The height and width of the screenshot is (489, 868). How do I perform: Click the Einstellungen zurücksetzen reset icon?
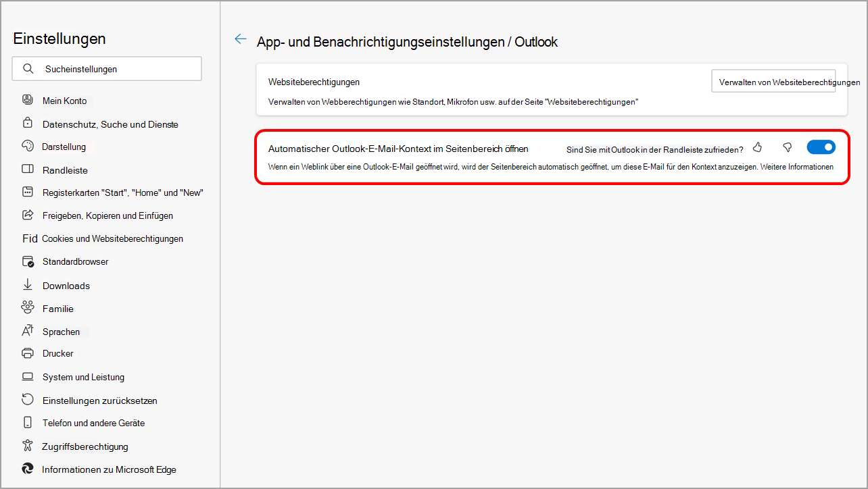[x=28, y=399]
